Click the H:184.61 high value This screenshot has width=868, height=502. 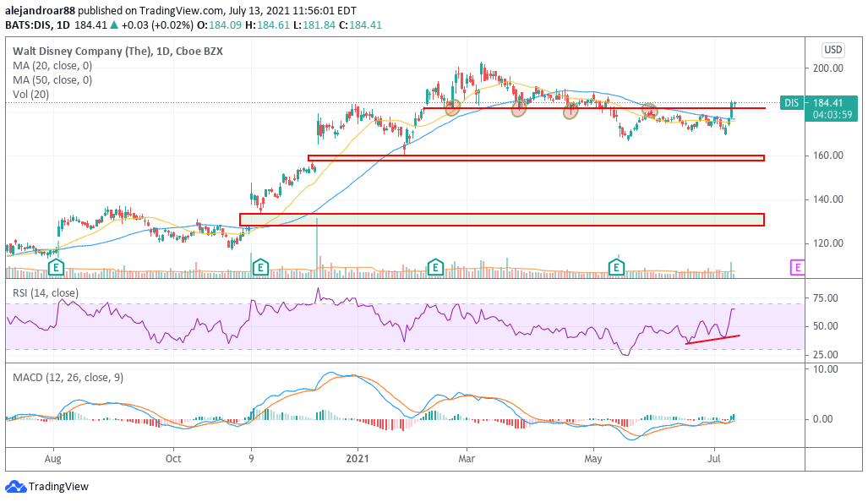pos(267,25)
